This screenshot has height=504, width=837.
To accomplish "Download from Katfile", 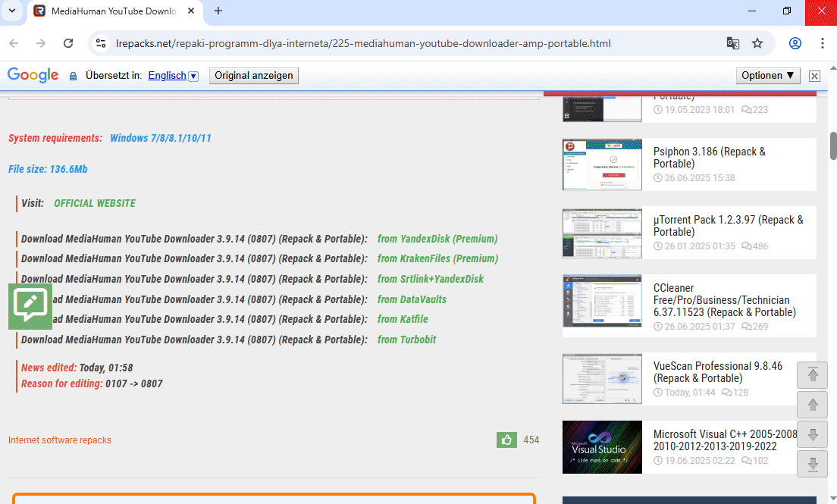I will [x=403, y=319].
